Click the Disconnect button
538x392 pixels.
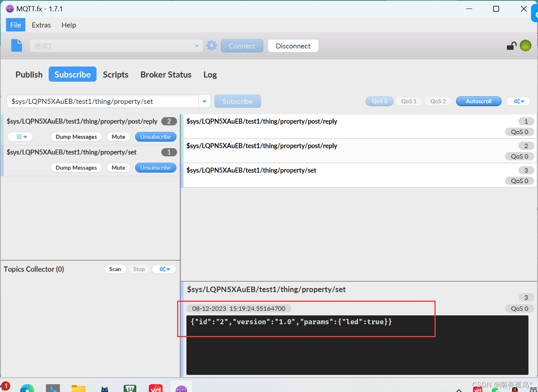coord(293,46)
